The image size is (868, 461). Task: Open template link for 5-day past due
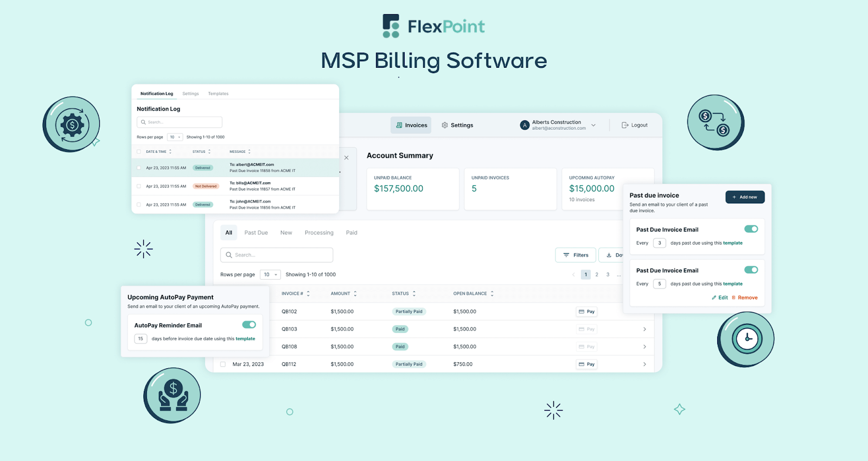[733, 284]
